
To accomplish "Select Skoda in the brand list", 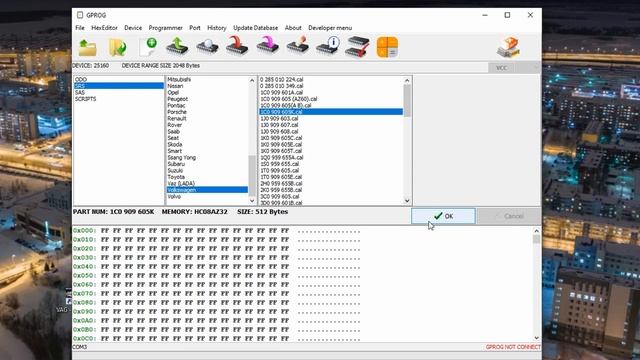I will (x=207, y=144).
